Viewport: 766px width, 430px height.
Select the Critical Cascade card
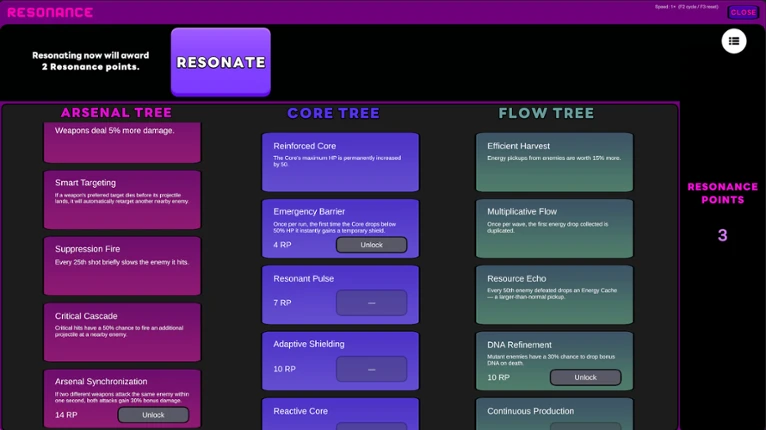coord(122,332)
